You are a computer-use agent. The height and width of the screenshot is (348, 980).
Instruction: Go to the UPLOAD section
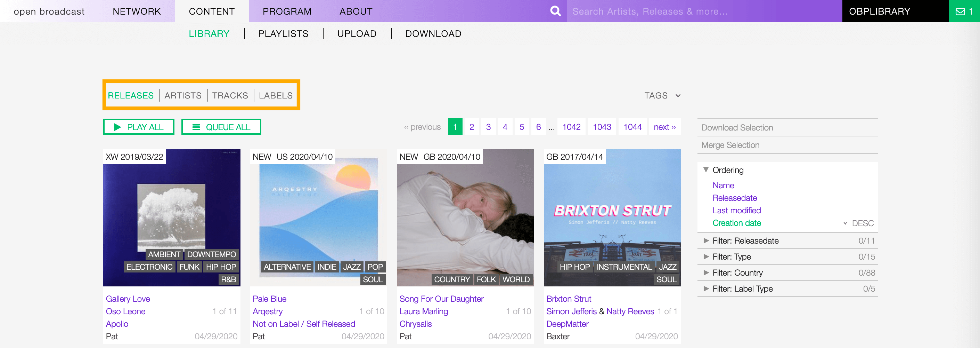357,33
